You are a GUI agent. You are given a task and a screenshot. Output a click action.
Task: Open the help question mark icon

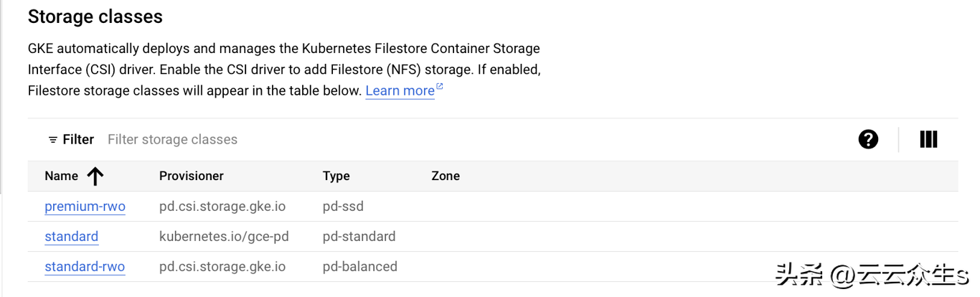tap(868, 139)
